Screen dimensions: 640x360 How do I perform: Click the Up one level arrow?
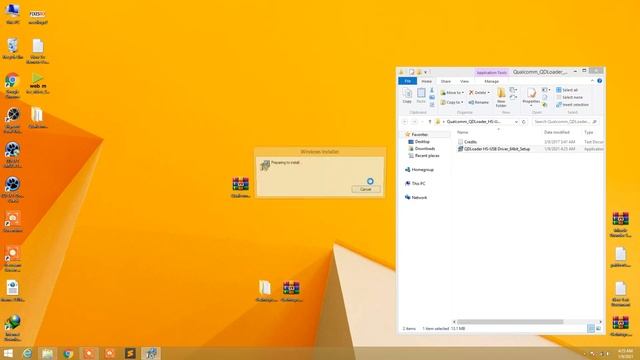tap(430, 122)
